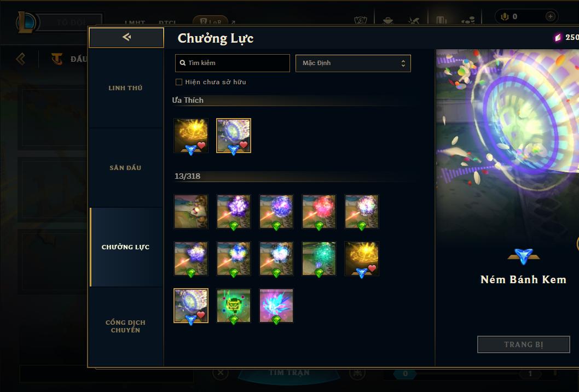Tick the Hiện chưa sở hữu checkbox

(179, 82)
